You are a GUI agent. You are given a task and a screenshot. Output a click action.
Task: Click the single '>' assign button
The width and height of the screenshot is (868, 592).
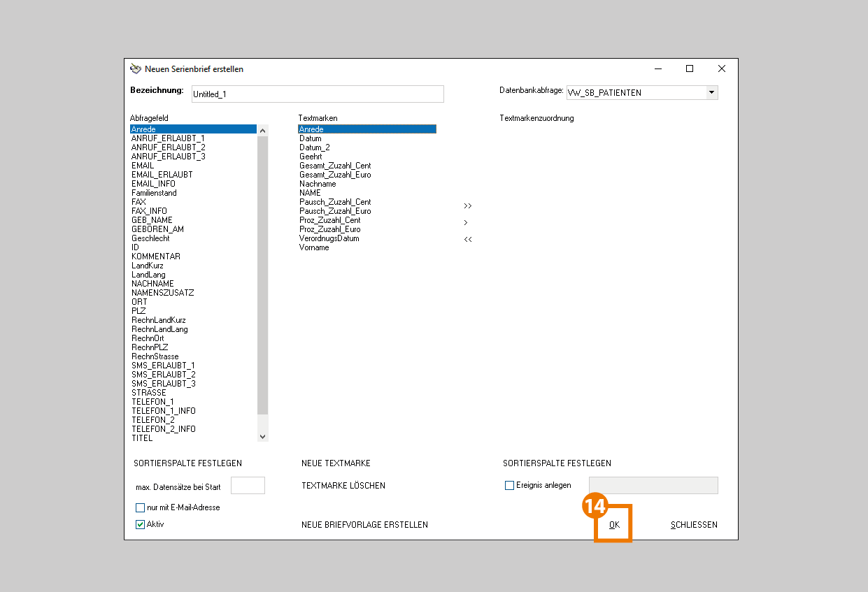[x=466, y=223]
